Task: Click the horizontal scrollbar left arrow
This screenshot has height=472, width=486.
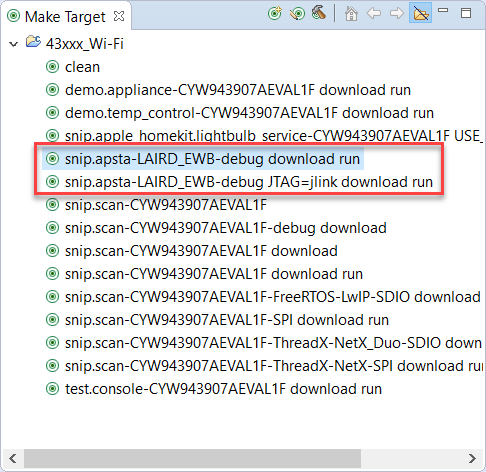Action: 13,458
